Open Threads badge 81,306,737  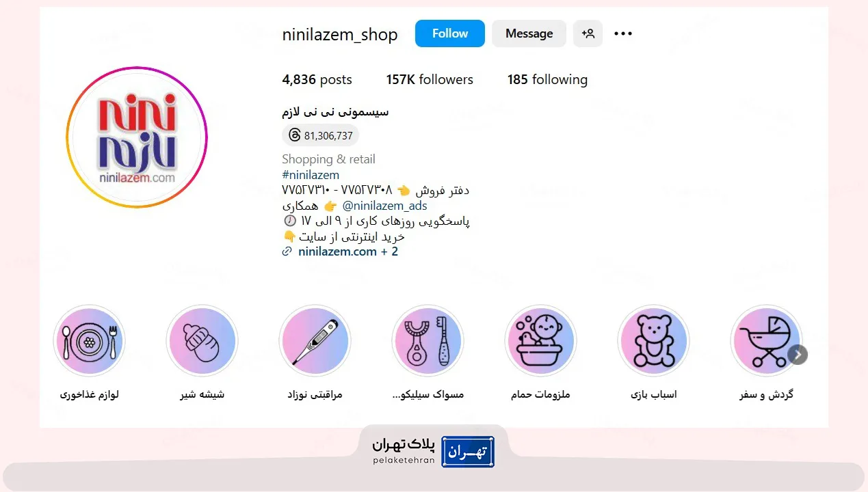click(320, 135)
